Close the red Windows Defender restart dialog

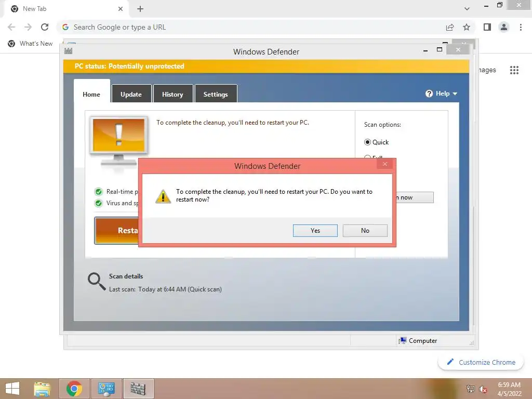(385, 164)
